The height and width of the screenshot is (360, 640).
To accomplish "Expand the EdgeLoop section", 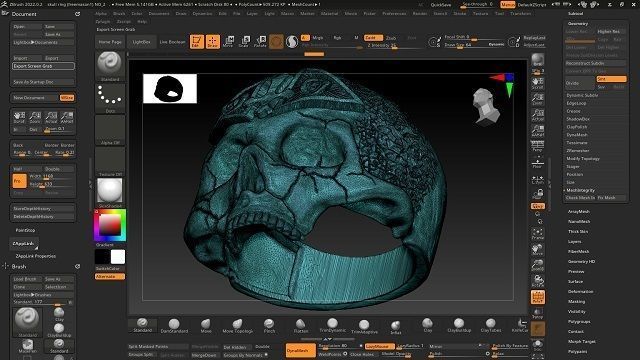I will coord(576,103).
